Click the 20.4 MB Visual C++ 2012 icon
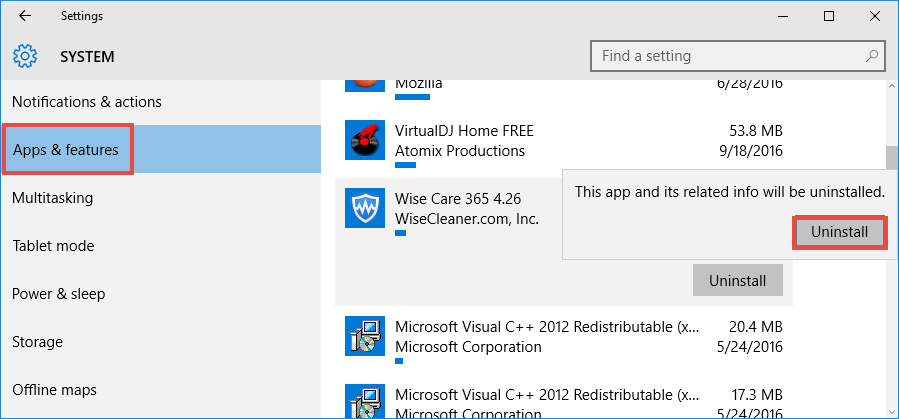Viewport: 899px width, 419px height. (x=364, y=337)
